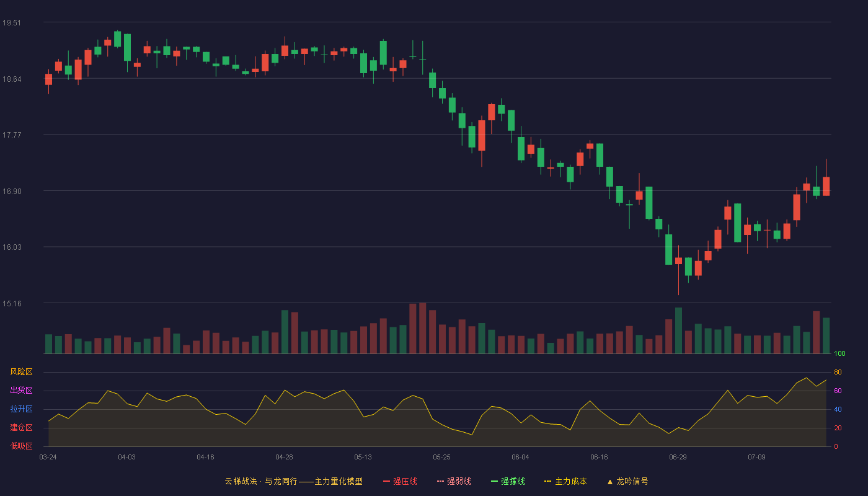868x496 pixels.
Task: Click the red 0 indicator axis value
Action: (836, 446)
